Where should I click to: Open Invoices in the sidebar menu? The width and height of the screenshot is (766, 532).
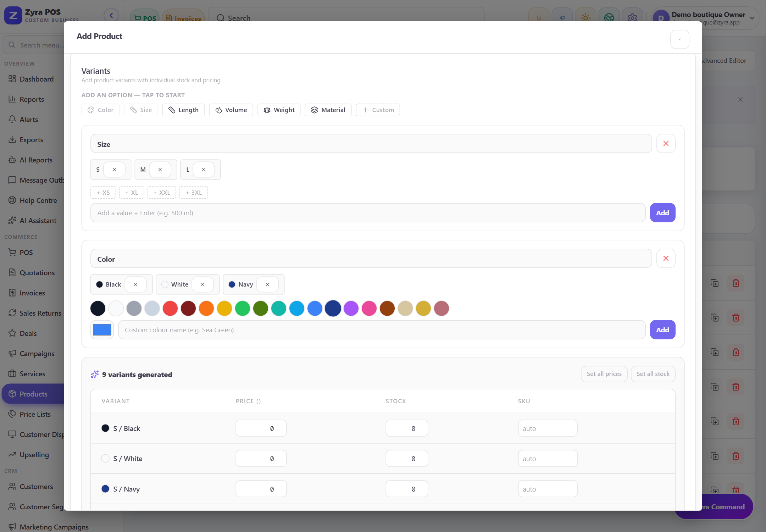(x=32, y=293)
